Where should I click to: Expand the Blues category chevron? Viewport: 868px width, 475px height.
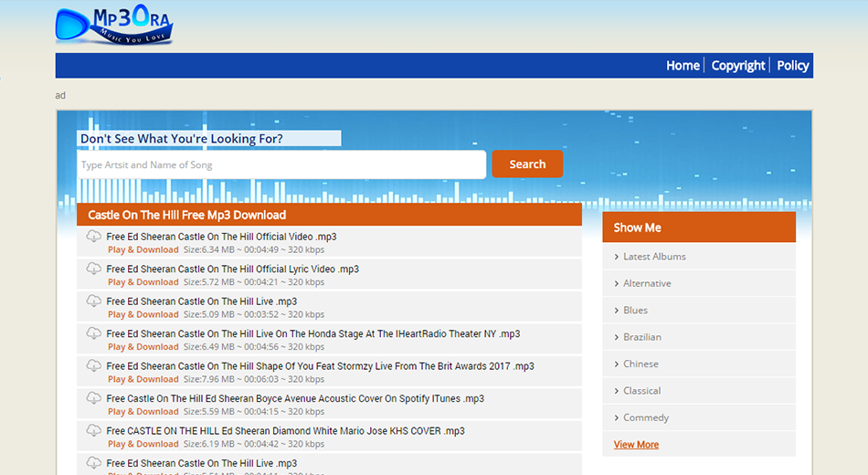(616, 311)
